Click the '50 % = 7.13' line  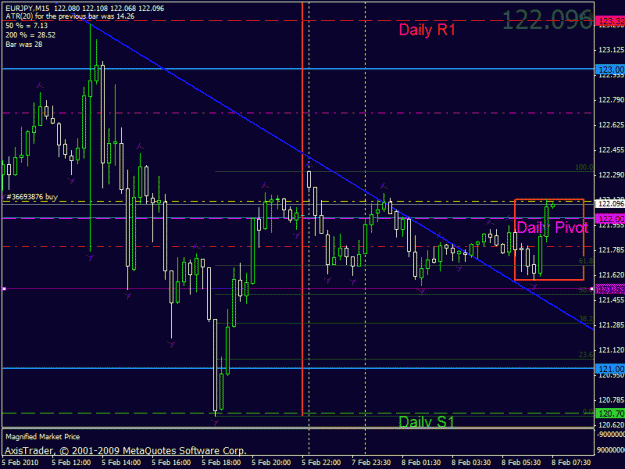tap(26, 26)
